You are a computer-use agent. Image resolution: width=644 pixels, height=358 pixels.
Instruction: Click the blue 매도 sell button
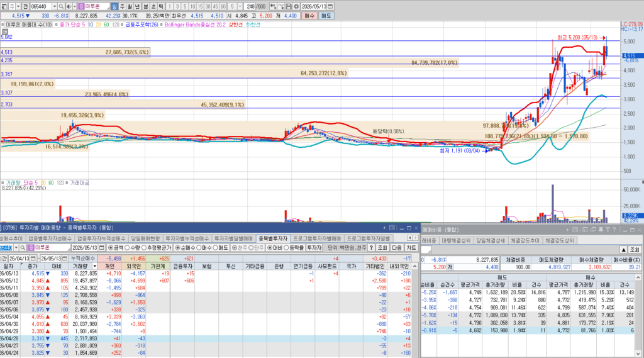click(326, 16)
